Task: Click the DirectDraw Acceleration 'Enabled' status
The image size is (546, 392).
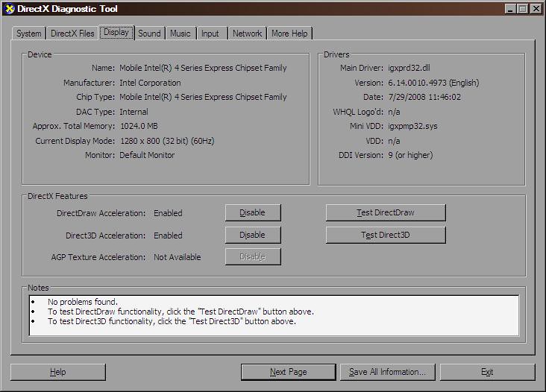Action: (168, 213)
